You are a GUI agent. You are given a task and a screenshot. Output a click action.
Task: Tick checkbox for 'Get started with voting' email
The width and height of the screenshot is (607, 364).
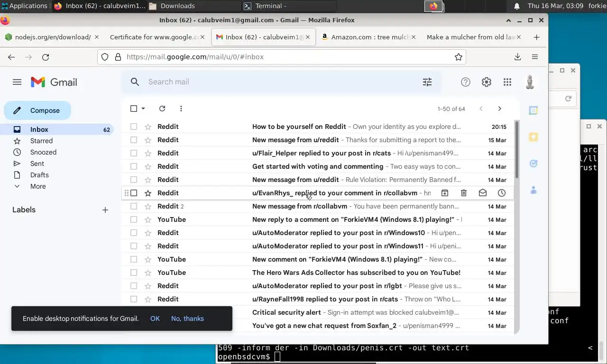coord(134,166)
